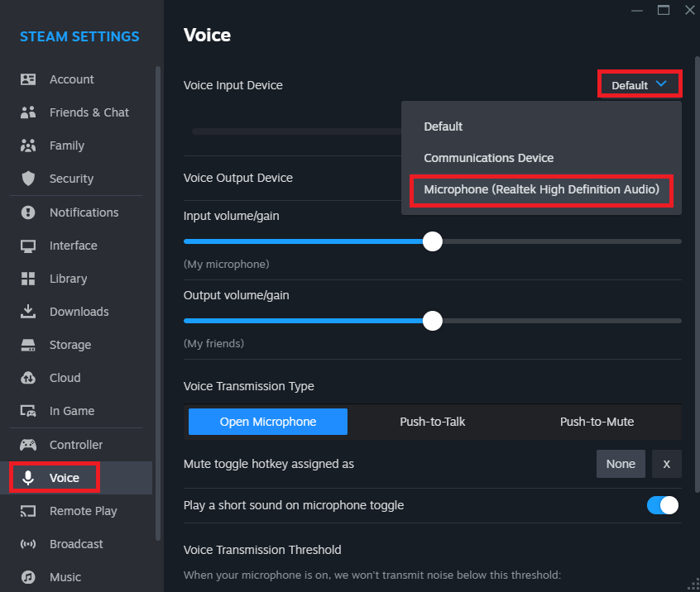Clear the mute hotkey with the X button
The image size is (700, 592).
(x=667, y=464)
